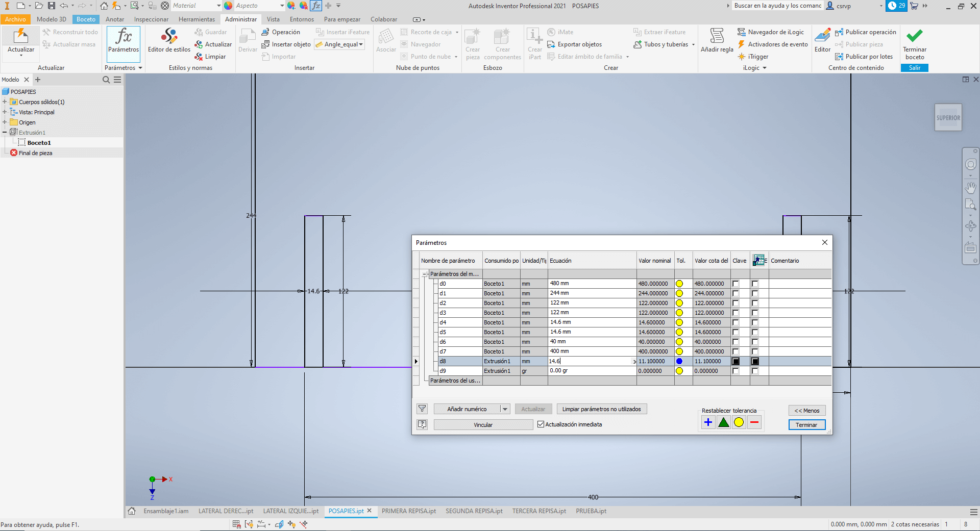Click the yellow tolerance circle for d0
This screenshot has height=531, width=980.
coord(679,284)
